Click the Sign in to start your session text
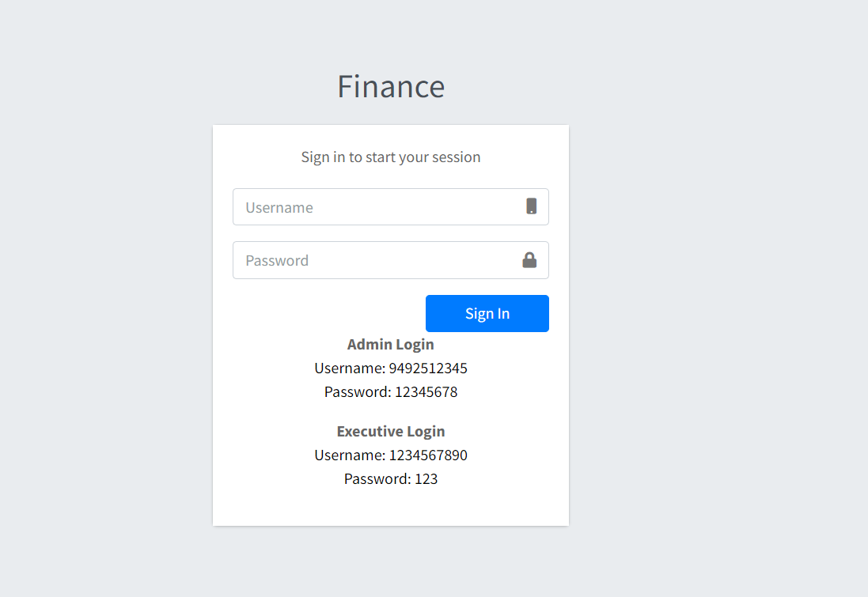This screenshot has width=868, height=597. click(x=390, y=157)
